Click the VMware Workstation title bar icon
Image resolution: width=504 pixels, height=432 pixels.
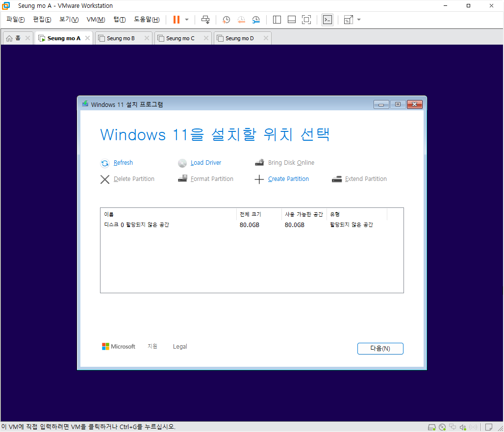click(6, 6)
